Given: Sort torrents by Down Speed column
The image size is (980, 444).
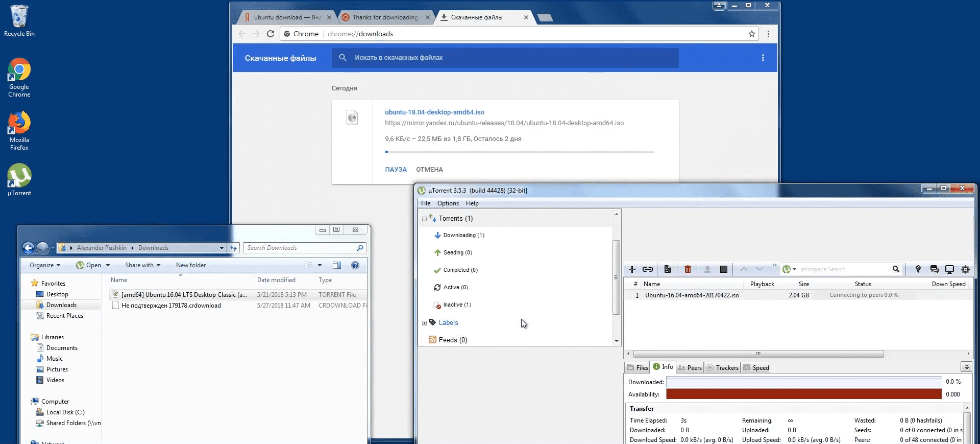Looking at the screenshot, I should click(x=948, y=284).
